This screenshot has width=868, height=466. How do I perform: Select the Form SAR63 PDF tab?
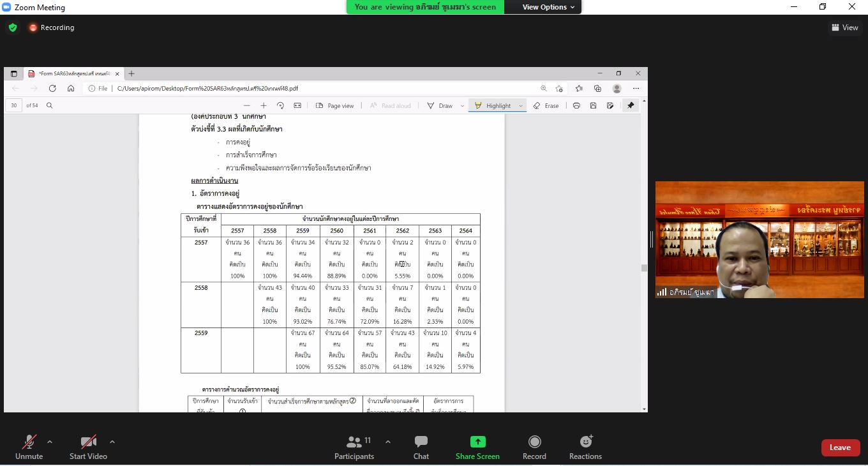(73, 73)
